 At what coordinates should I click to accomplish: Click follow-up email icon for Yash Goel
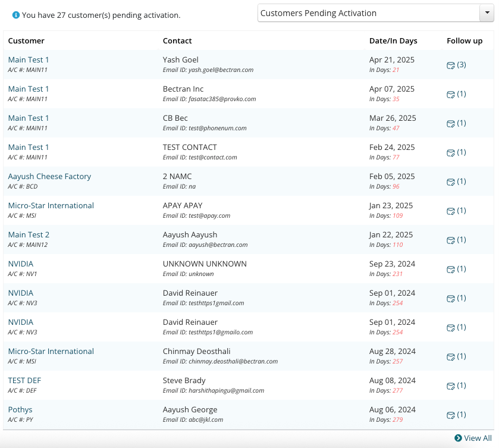point(451,65)
